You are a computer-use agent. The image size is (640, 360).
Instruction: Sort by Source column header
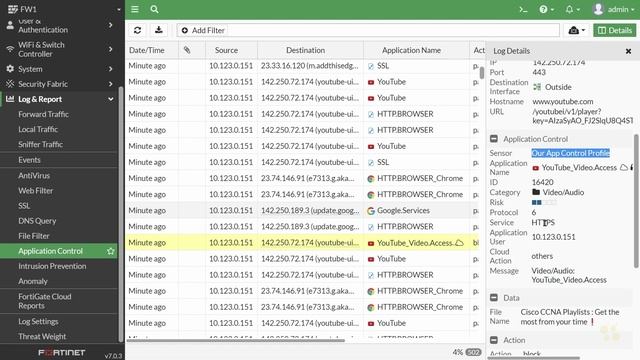[227, 50]
